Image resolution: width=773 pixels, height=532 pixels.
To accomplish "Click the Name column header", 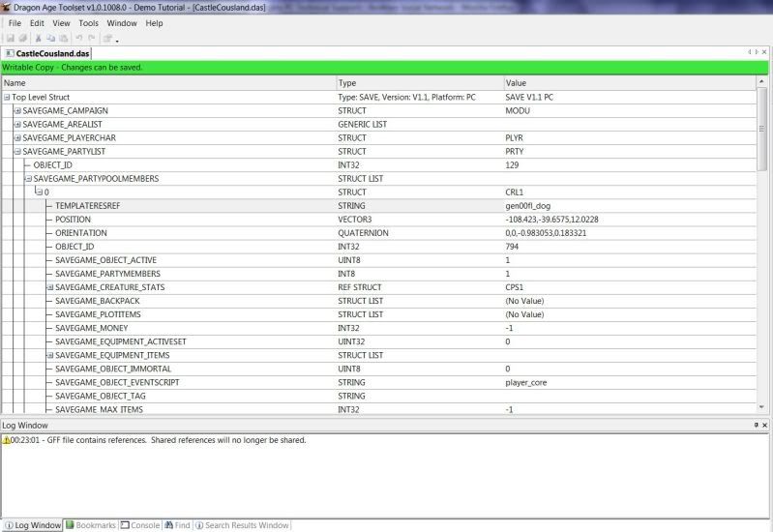I will [x=168, y=83].
